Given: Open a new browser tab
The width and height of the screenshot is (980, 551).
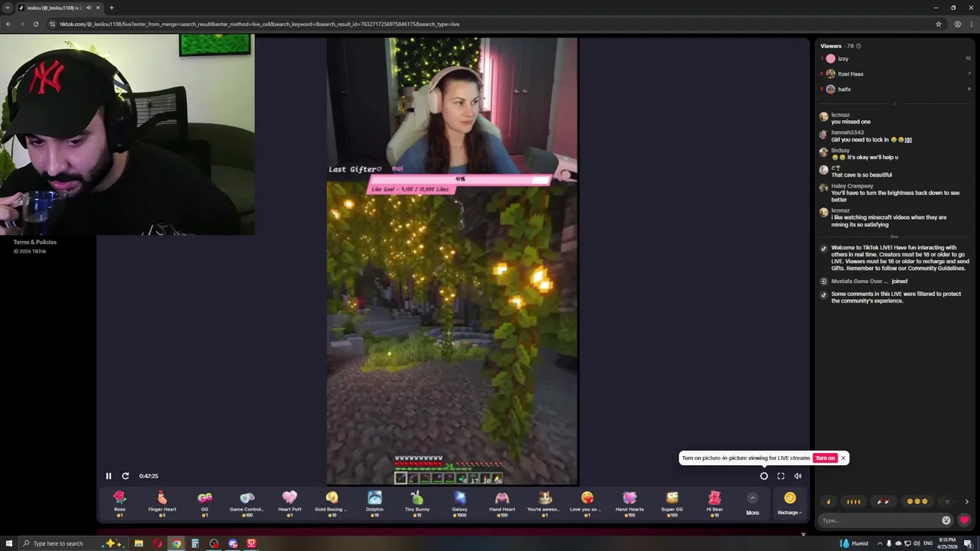Looking at the screenshot, I should tap(112, 8).
